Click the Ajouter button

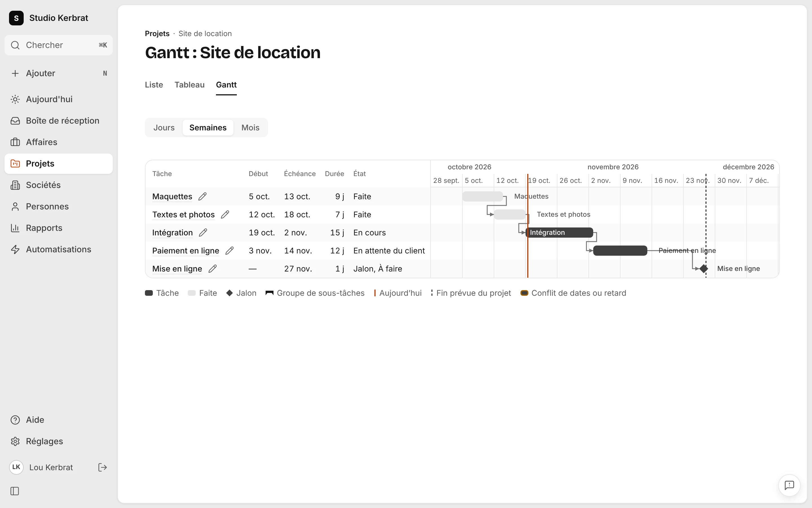pyautogui.click(x=58, y=73)
